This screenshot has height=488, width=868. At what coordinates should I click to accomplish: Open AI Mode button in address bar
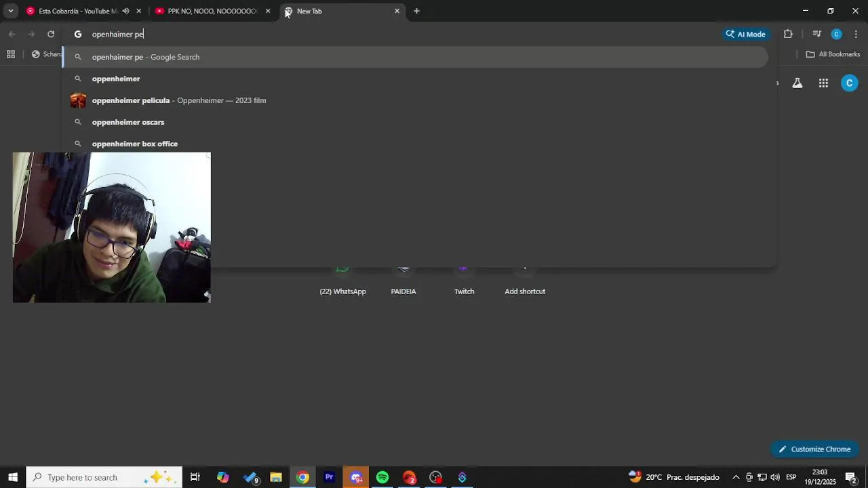pos(746,34)
